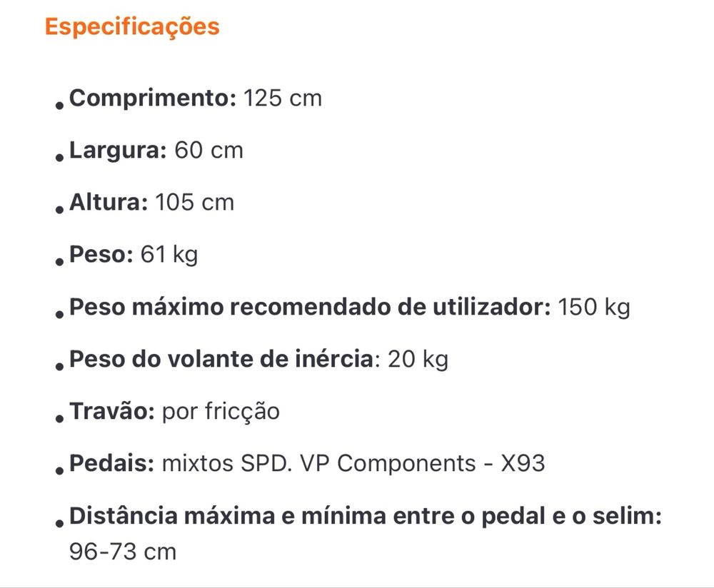The image size is (714, 588).
Task: Select the Peso label
Action: click(101, 255)
